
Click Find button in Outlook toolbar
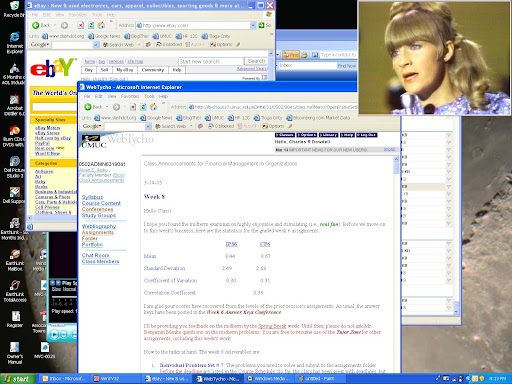coord(291,55)
